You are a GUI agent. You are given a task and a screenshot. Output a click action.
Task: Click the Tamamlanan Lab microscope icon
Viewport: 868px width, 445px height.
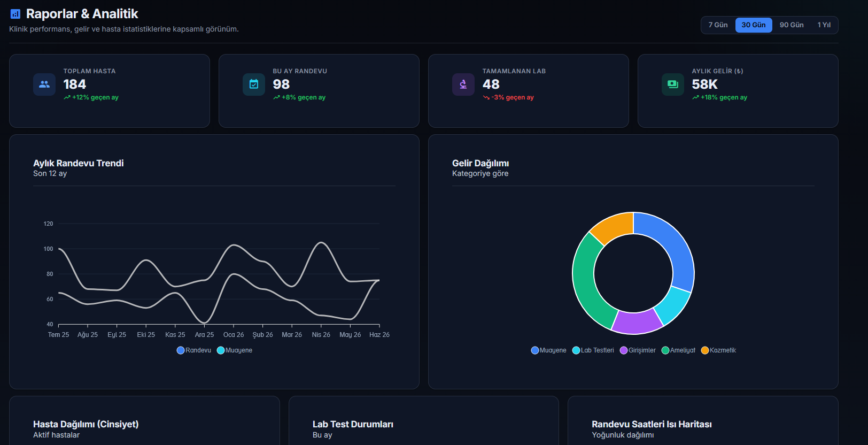pos(463,85)
